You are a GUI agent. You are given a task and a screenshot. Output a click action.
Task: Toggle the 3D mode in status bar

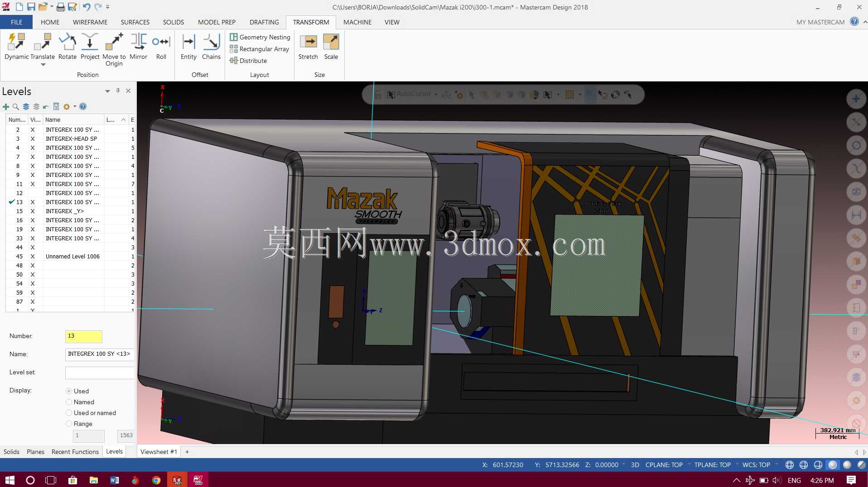tap(635, 465)
